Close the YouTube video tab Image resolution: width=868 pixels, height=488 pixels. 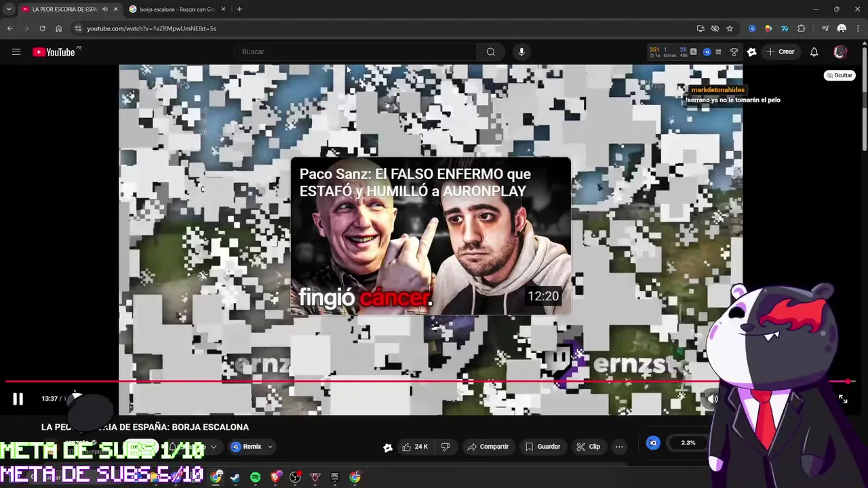point(115,9)
